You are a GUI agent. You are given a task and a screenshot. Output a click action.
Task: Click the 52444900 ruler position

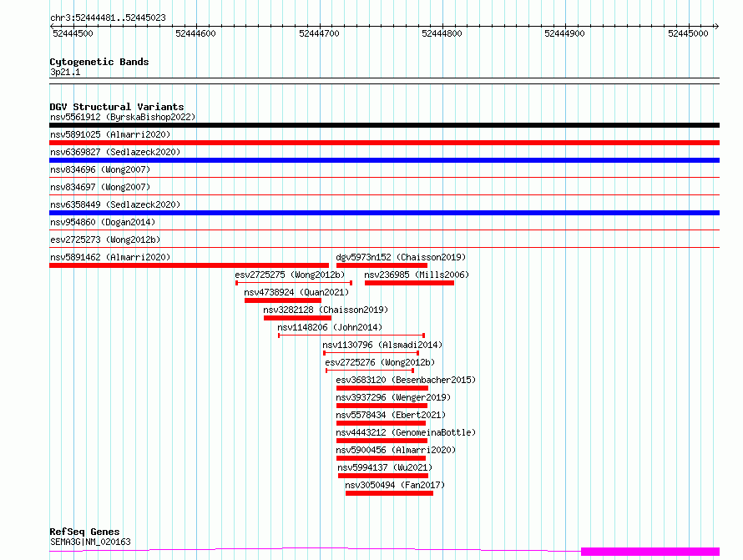pyautogui.click(x=565, y=33)
